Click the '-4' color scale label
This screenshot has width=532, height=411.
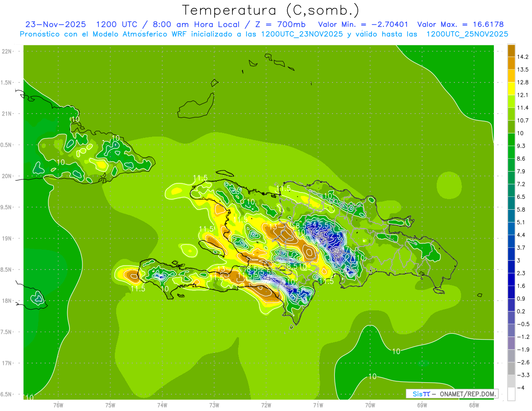pos(520,388)
